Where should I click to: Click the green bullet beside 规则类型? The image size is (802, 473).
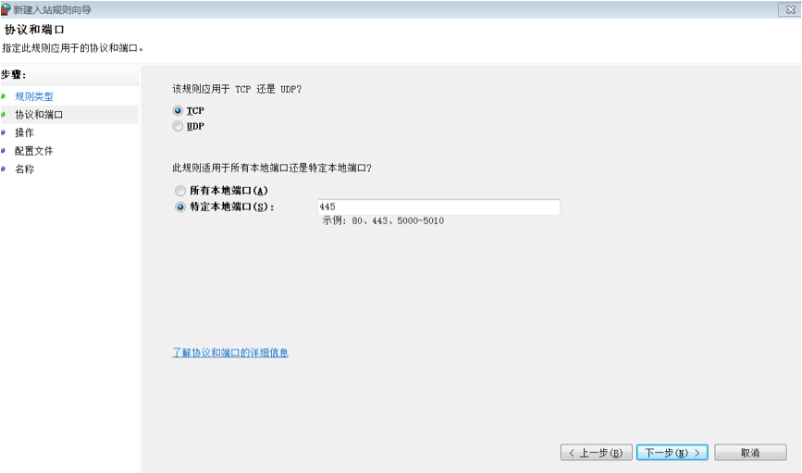(x=4, y=97)
